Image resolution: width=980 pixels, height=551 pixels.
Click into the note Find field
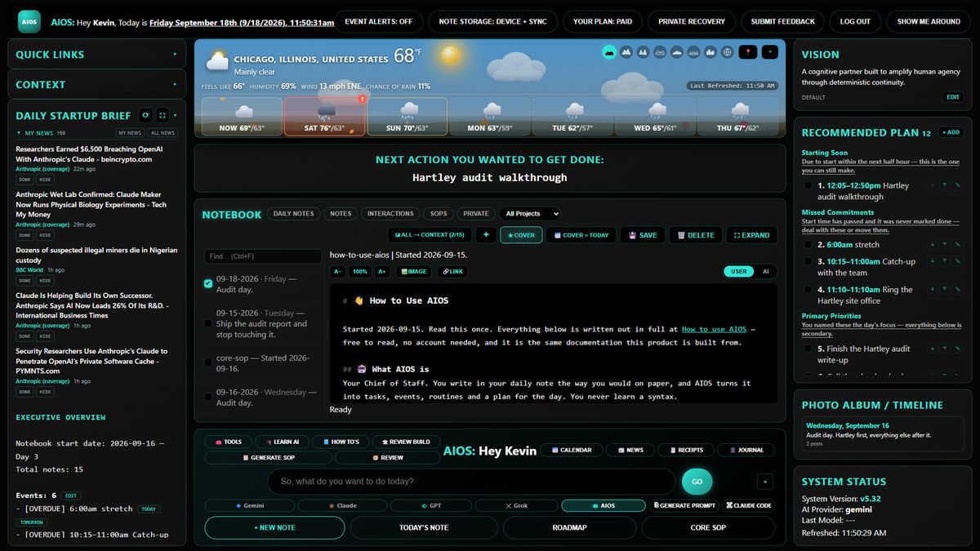click(x=262, y=256)
